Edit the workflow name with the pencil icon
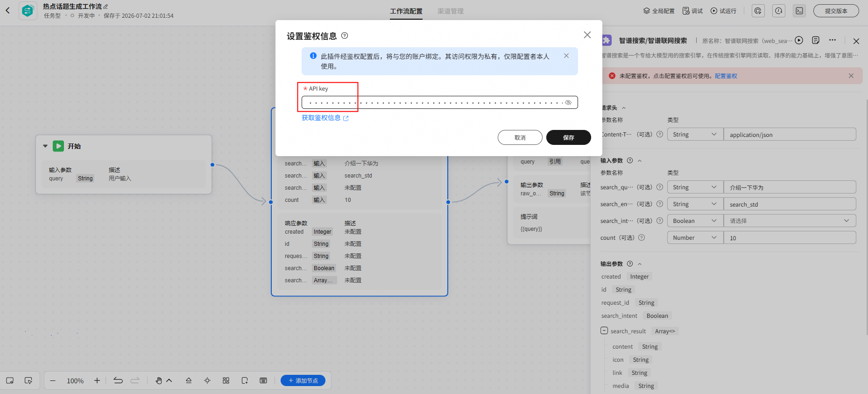Image resolution: width=868 pixels, height=394 pixels. 106,7
